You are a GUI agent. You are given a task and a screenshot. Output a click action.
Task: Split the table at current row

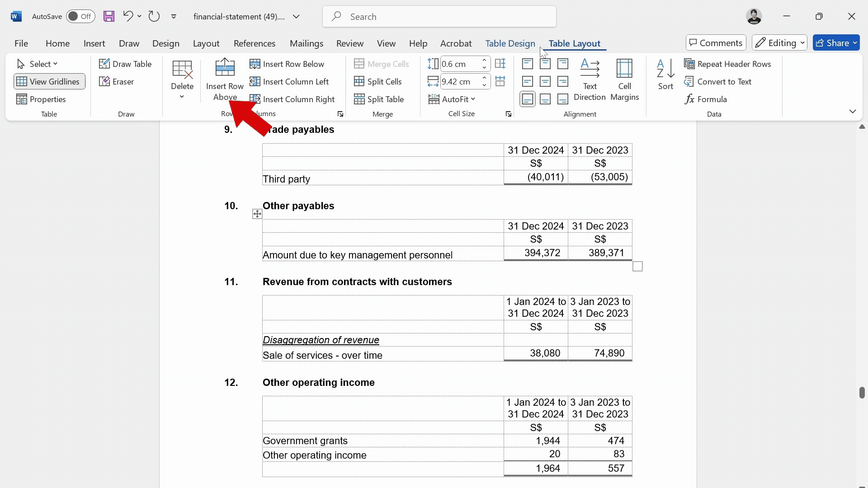coord(379,99)
